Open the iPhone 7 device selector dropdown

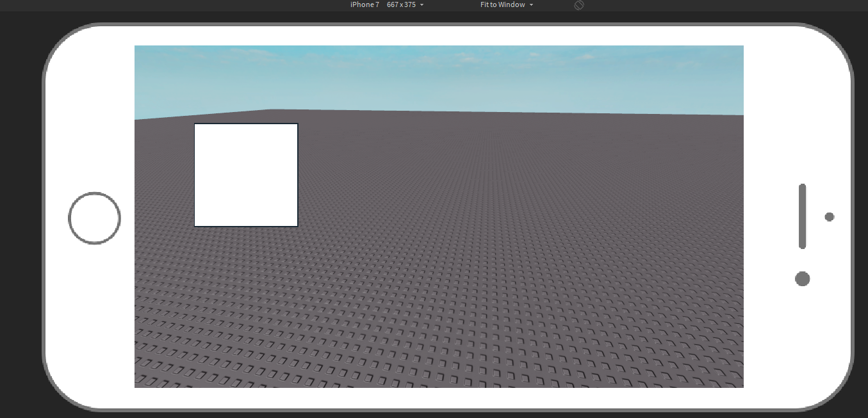[387, 5]
